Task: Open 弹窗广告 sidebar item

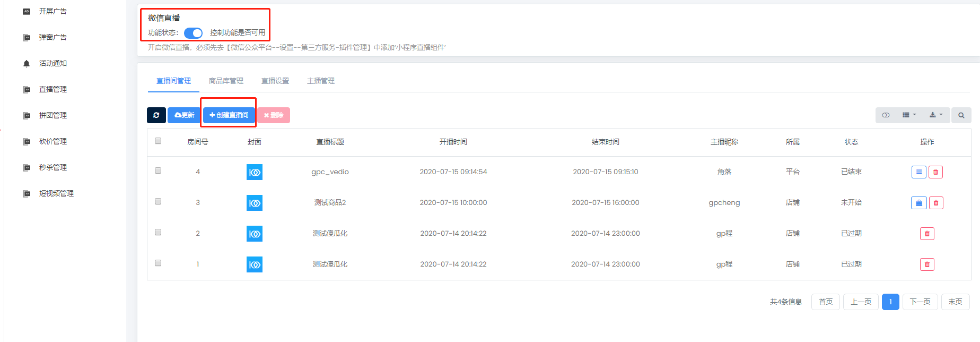Action: point(52,37)
